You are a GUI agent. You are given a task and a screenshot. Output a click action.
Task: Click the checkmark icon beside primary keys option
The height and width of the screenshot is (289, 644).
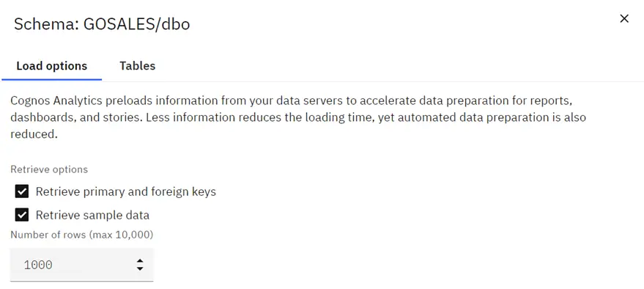(x=22, y=191)
